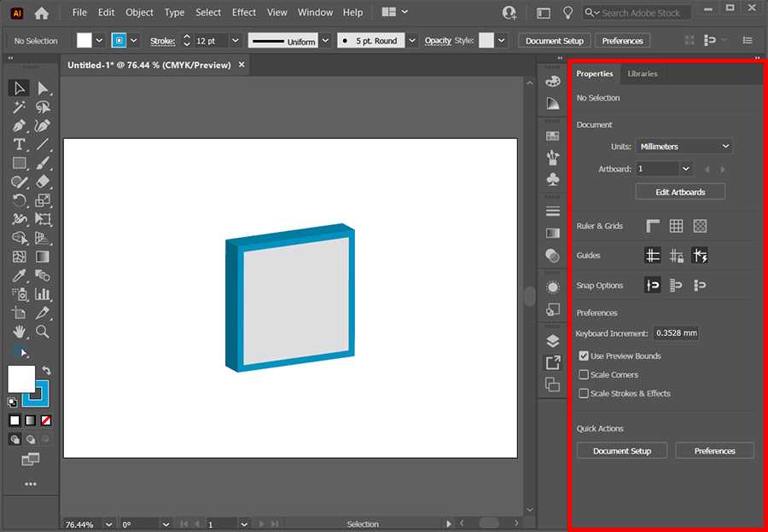Select the Eyedropper tool
This screenshot has width=768, height=532.
19,275
